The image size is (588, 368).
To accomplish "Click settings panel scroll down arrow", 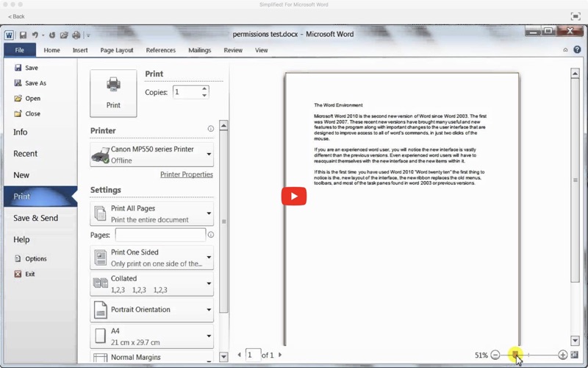I will pyautogui.click(x=223, y=356).
